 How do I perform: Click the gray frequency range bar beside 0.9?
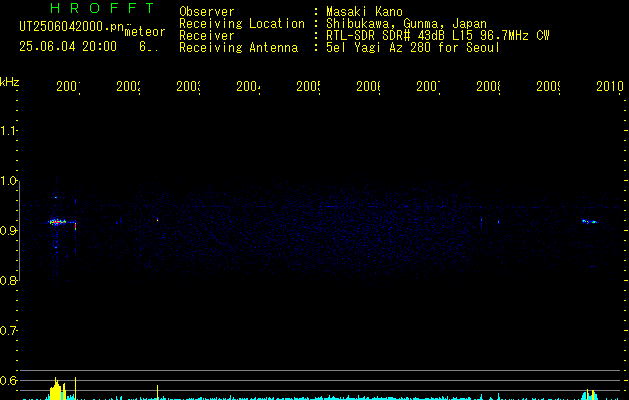[19, 230]
